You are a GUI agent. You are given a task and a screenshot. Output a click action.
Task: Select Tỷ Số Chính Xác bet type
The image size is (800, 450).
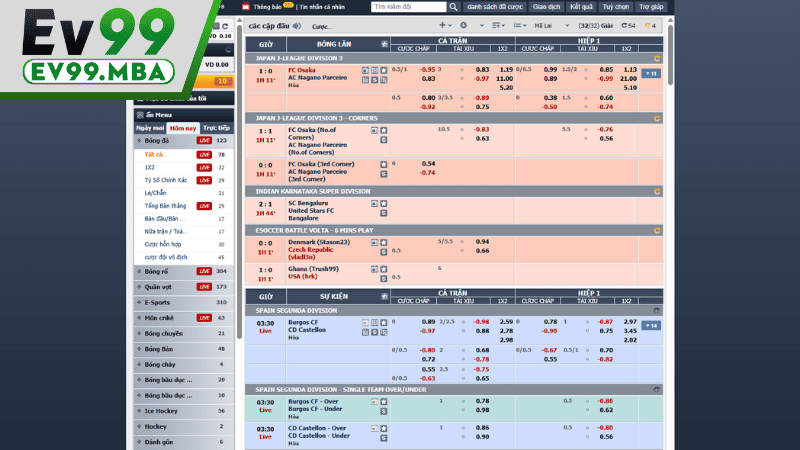tap(166, 180)
